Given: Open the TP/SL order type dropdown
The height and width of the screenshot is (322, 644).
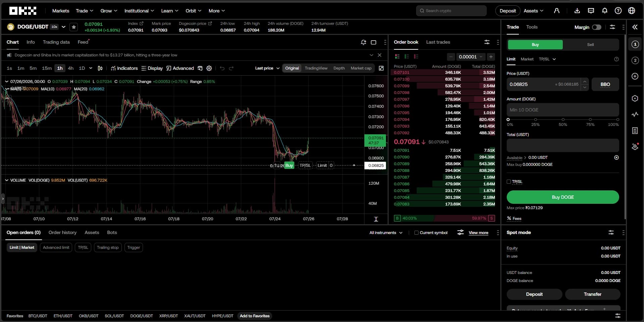Looking at the screenshot, I should [547, 59].
